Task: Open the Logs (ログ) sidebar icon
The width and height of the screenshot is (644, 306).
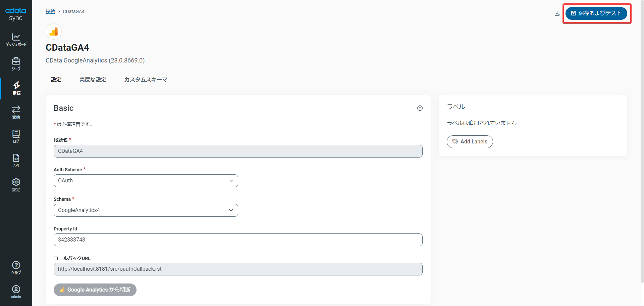Action: (x=16, y=136)
